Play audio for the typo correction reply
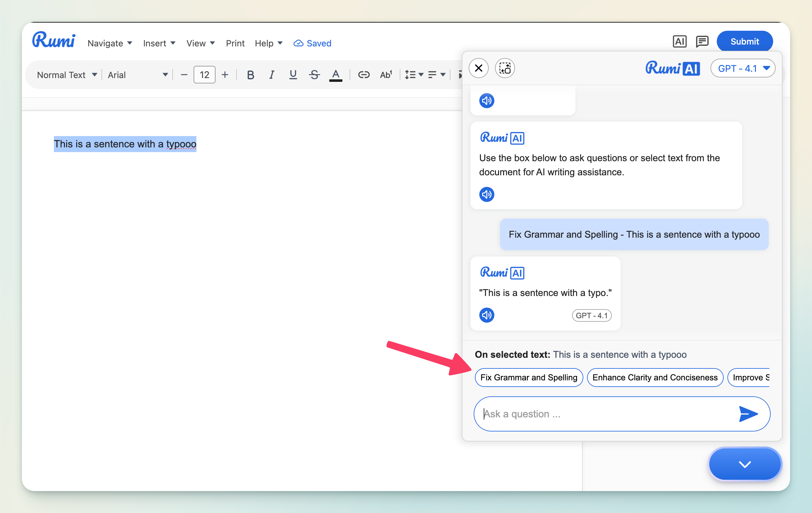This screenshot has height=513, width=812. pos(486,315)
